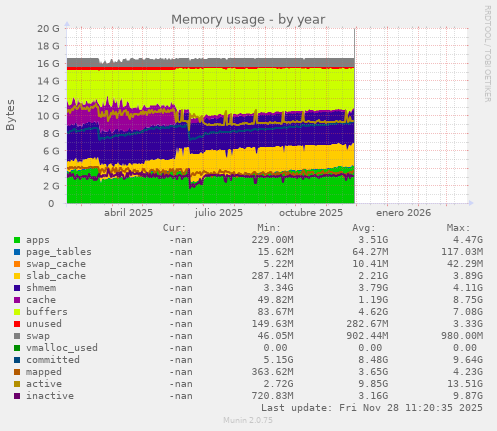Viewport: 497px width, 431px height.
Task: Click the gray swap legend swatch
Action: (17, 336)
